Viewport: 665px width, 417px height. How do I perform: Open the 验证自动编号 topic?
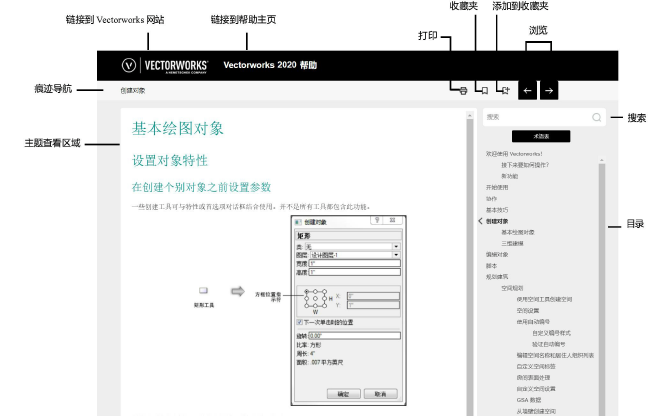click(x=548, y=344)
